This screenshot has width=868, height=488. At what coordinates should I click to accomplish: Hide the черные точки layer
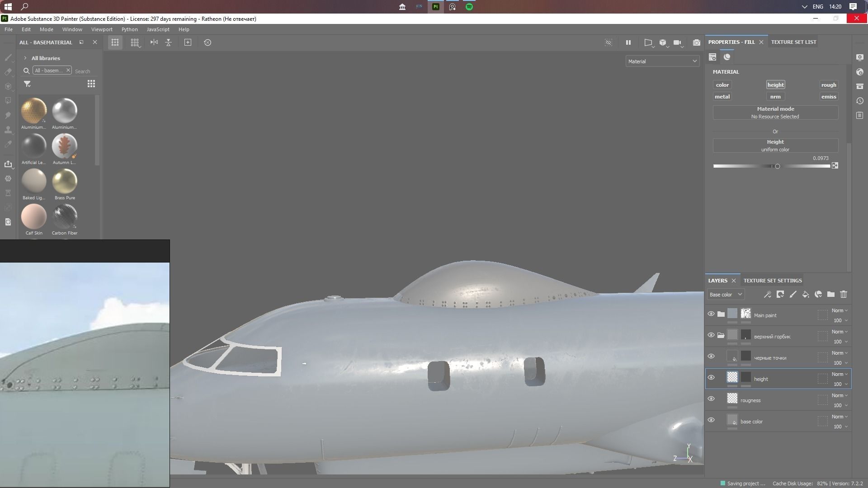[x=711, y=357]
